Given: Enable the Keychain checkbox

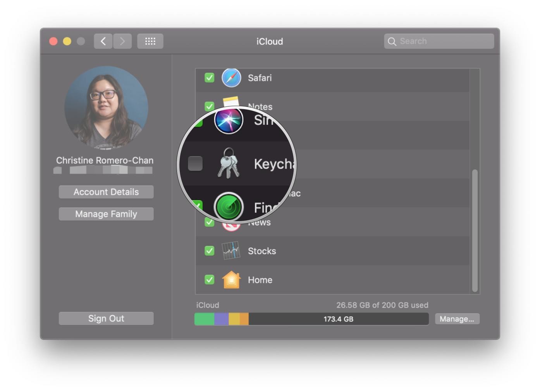Looking at the screenshot, I should 195,163.
